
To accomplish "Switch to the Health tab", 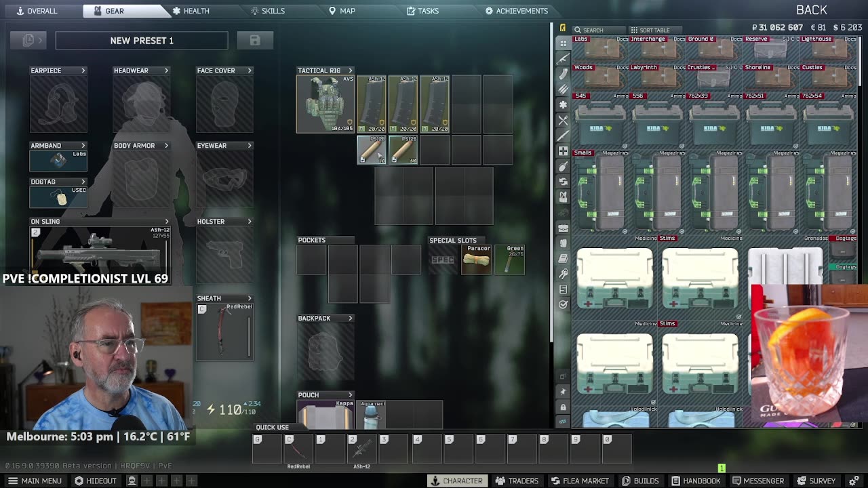I will (191, 11).
